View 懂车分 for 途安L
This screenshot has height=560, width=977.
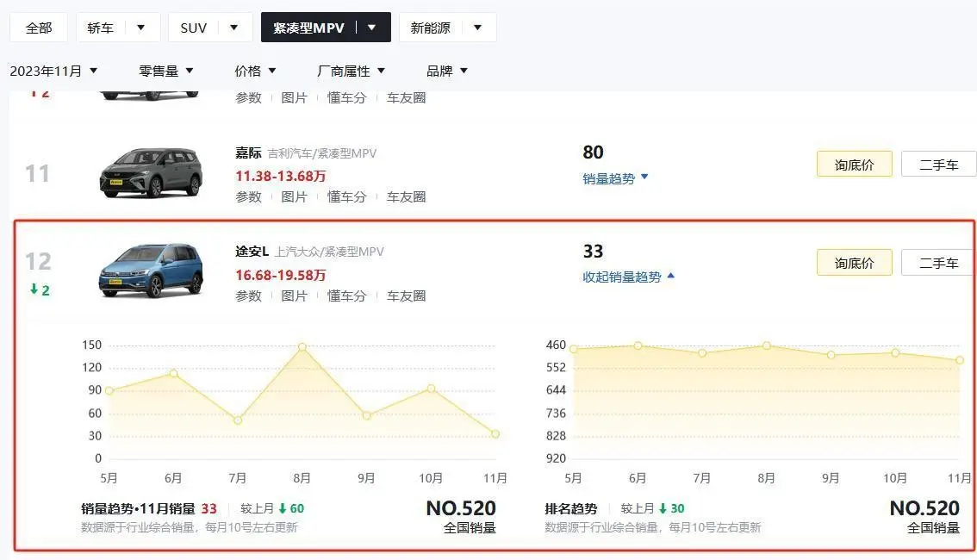point(347,296)
